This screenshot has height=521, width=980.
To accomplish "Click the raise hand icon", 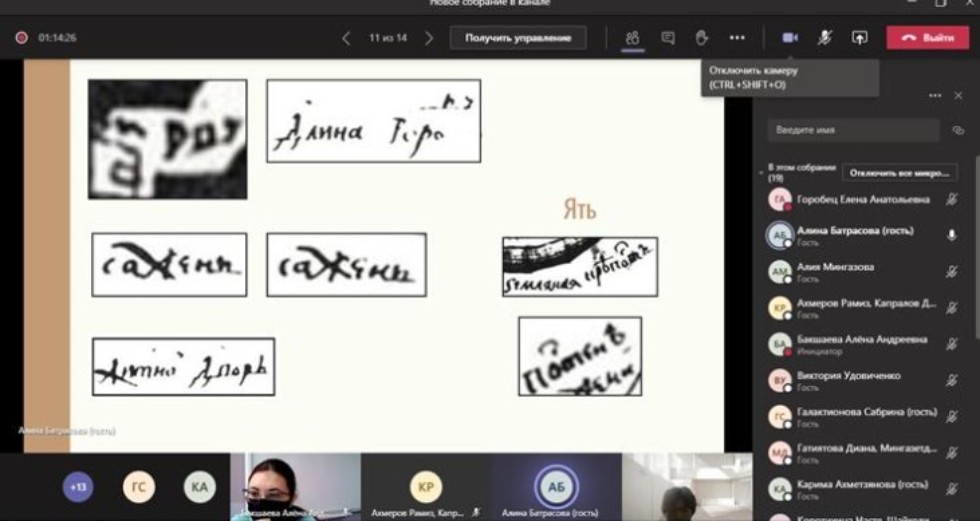I will [x=702, y=38].
